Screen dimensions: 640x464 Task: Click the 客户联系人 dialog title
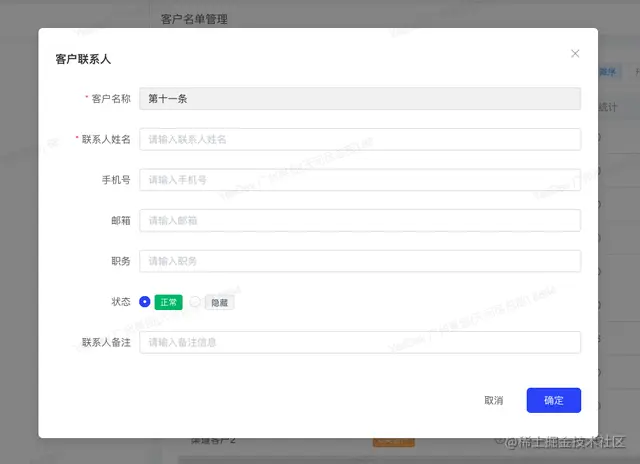point(83,59)
